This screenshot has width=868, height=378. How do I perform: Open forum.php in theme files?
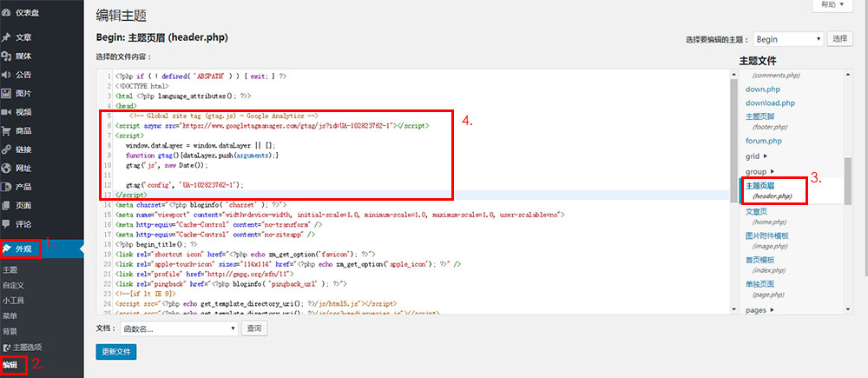[763, 142]
